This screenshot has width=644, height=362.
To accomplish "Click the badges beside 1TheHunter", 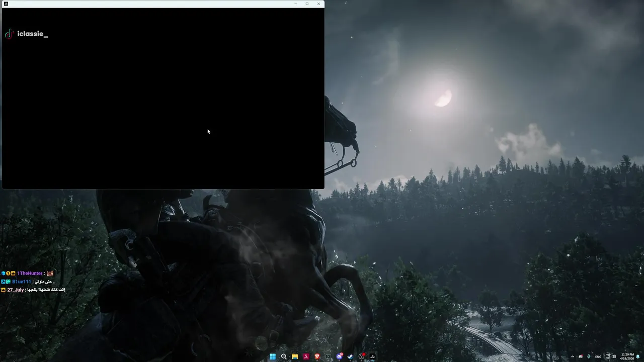I will (x=8, y=274).
